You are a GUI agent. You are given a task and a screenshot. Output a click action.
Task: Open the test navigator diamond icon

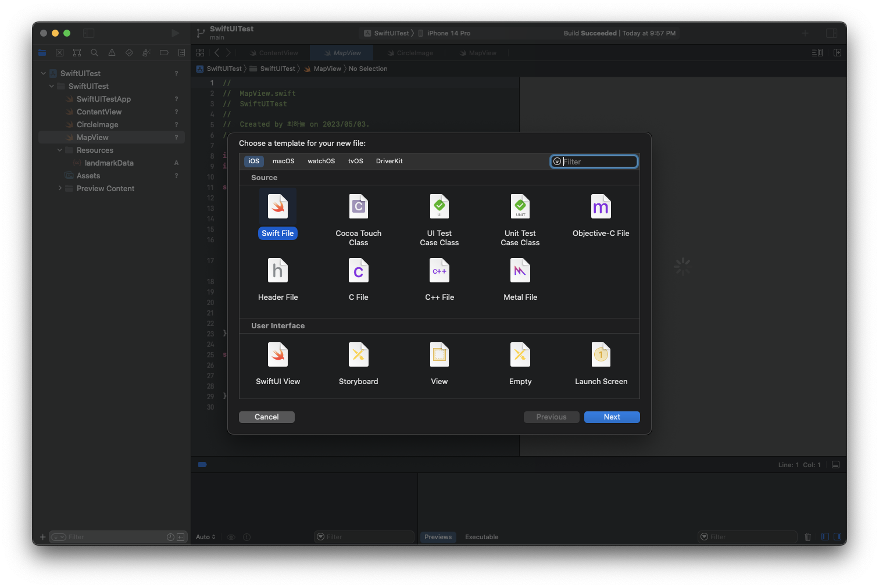129,52
